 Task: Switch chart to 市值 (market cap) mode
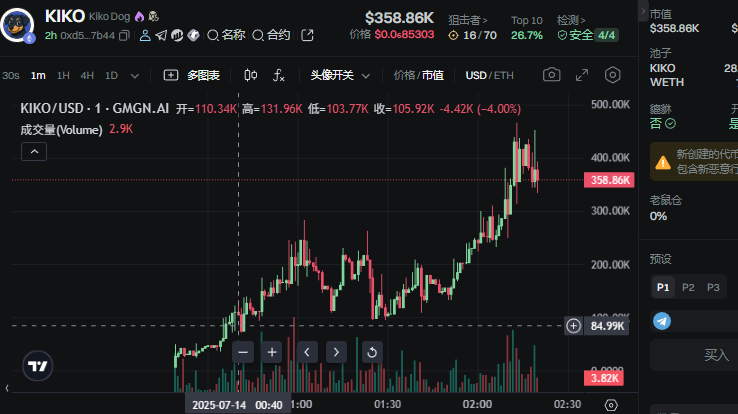pos(433,75)
